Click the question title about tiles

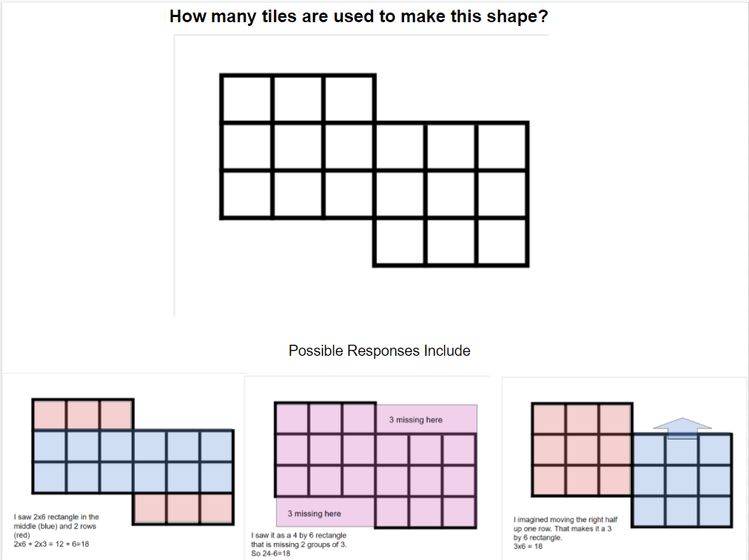point(359,16)
